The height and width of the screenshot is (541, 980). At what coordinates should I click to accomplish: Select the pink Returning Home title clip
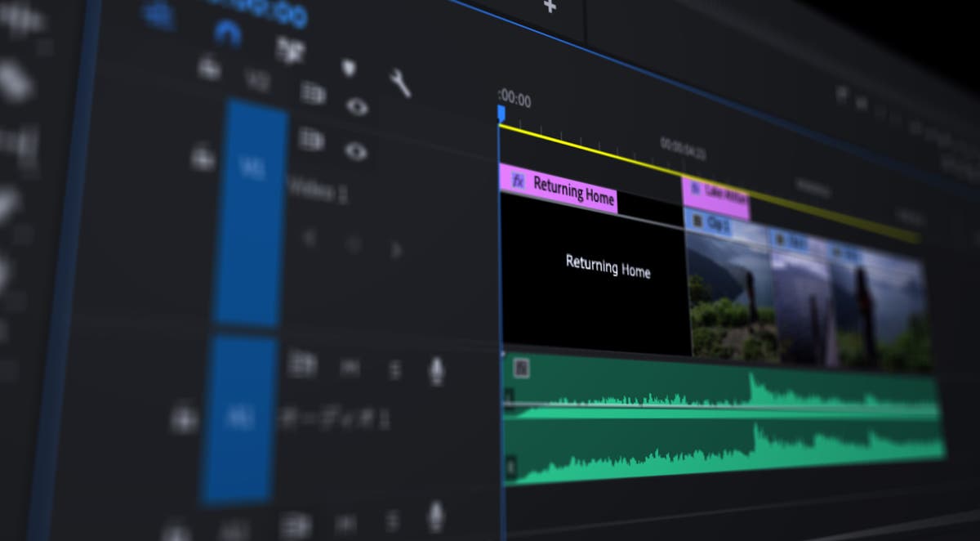point(558,190)
